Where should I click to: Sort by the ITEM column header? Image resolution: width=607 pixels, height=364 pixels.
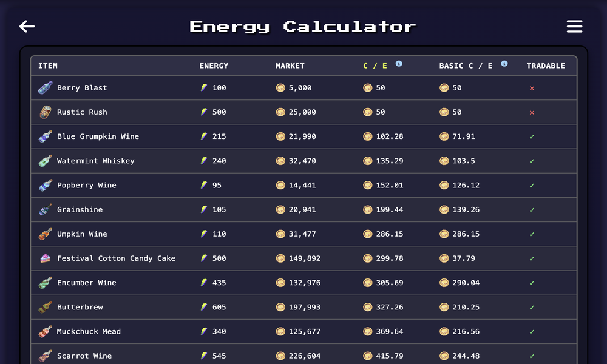tap(47, 66)
